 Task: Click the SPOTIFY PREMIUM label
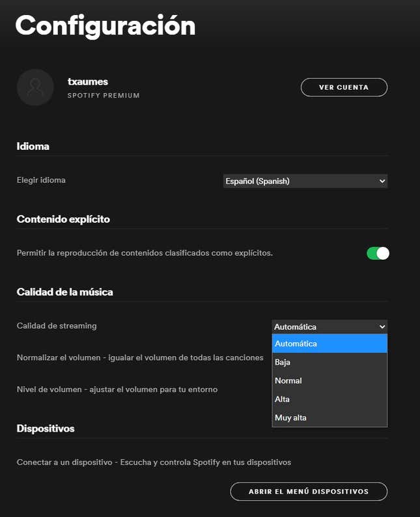coord(104,95)
